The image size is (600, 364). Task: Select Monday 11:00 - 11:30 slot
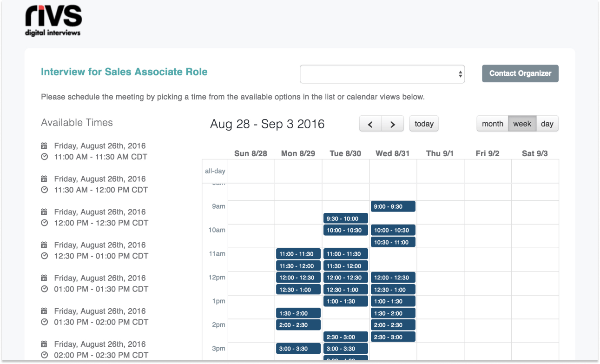pyautogui.click(x=298, y=254)
